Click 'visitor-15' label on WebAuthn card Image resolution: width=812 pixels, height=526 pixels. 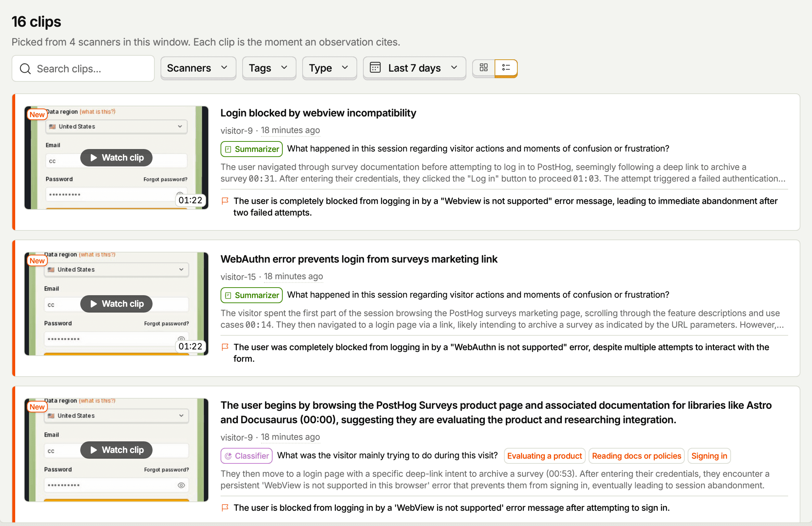[x=238, y=277]
